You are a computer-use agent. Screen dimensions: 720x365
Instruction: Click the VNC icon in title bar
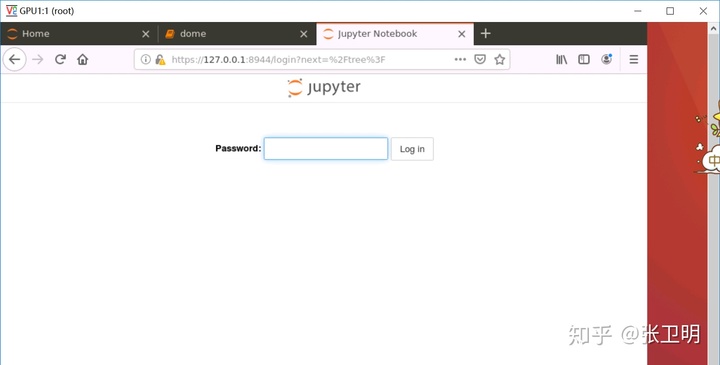[11, 11]
